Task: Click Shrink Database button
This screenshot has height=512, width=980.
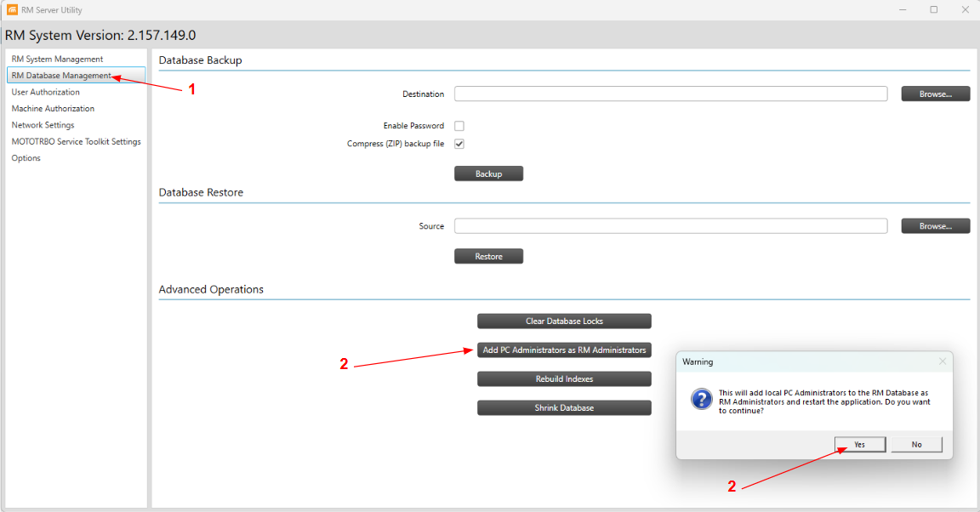Action: click(x=564, y=407)
